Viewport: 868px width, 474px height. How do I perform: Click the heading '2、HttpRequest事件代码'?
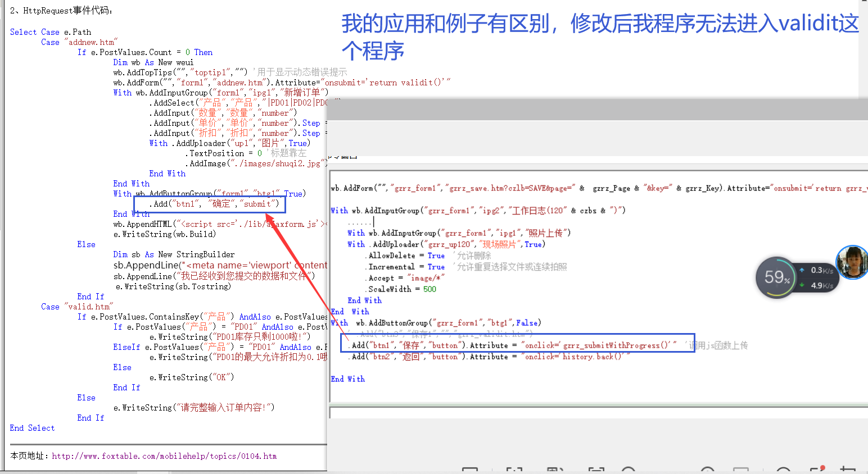coord(62,11)
